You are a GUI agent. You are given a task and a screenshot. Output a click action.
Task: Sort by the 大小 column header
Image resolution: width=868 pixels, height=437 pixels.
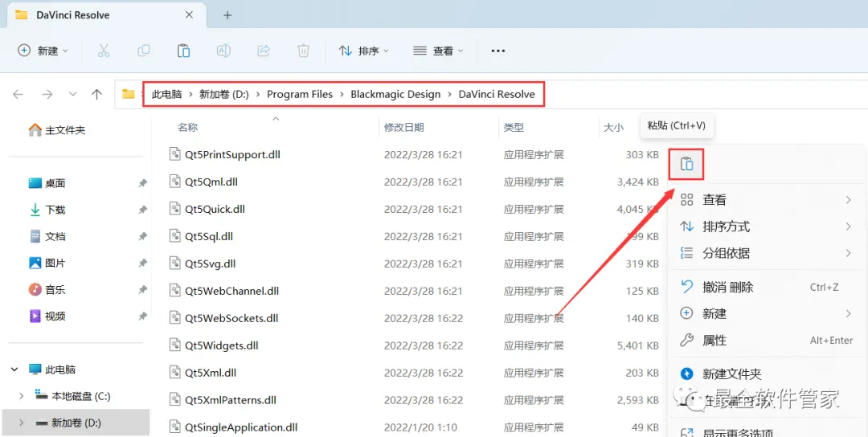pyautogui.click(x=613, y=127)
